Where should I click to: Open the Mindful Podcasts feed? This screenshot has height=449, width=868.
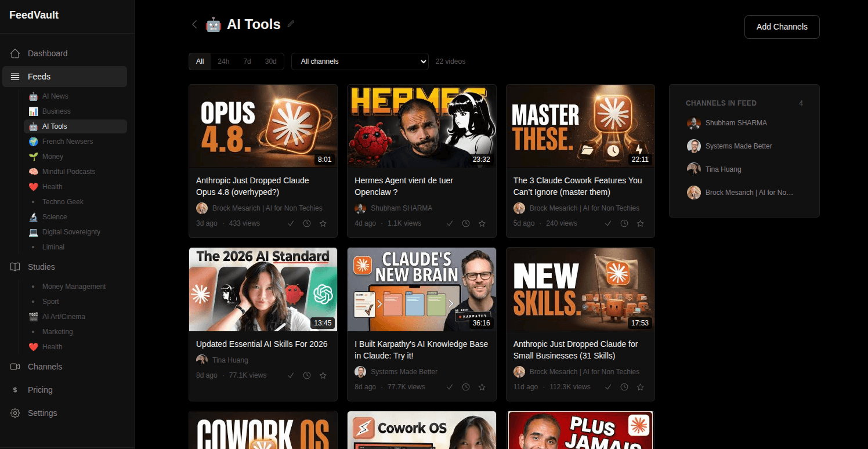pyautogui.click(x=75, y=172)
